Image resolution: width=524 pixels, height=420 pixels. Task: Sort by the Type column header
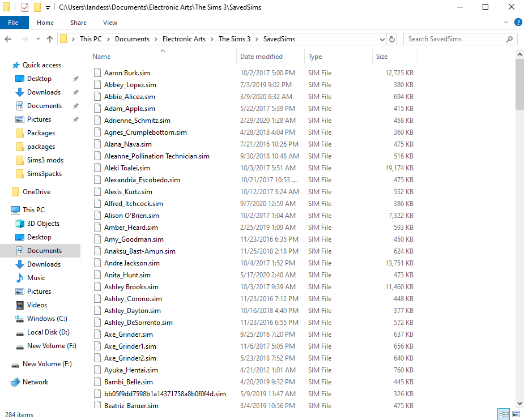315,57
